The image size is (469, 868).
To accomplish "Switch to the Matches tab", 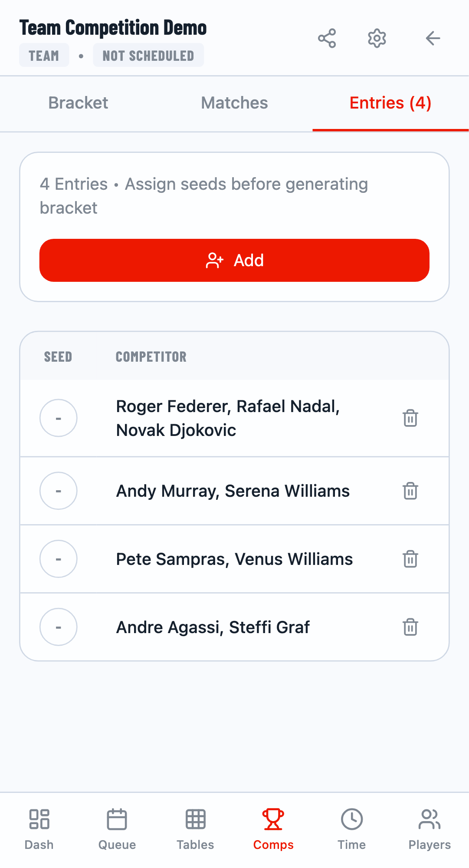I will 234,103.
